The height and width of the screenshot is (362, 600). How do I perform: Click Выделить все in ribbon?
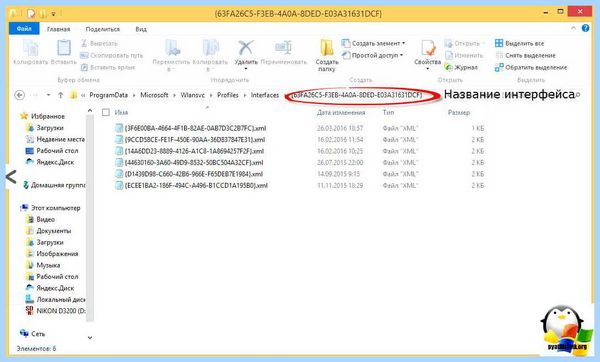point(519,43)
